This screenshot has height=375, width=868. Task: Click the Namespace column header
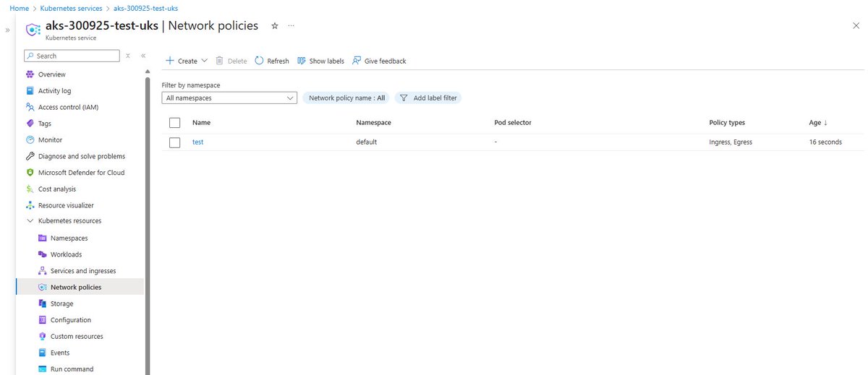tap(373, 123)
